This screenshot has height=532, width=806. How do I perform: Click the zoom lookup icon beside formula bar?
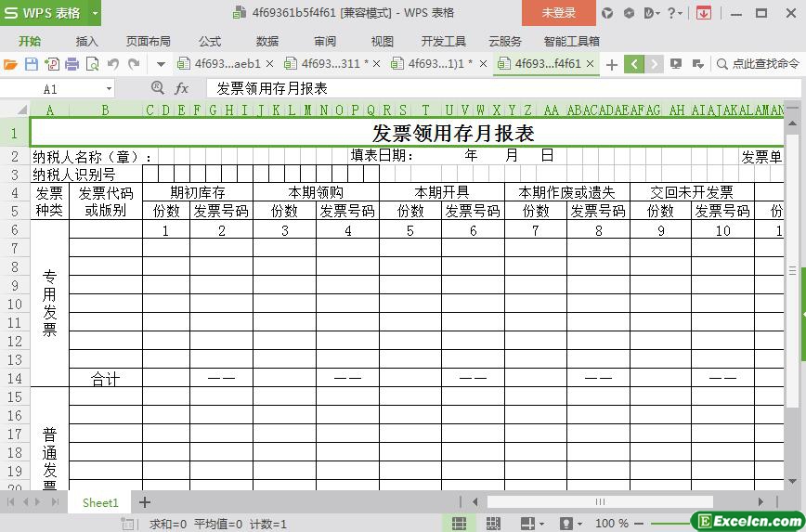point(157,88)
